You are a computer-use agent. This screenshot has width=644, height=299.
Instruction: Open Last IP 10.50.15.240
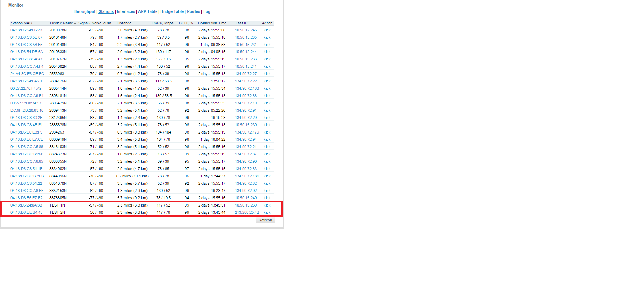[x=246, y=198]
